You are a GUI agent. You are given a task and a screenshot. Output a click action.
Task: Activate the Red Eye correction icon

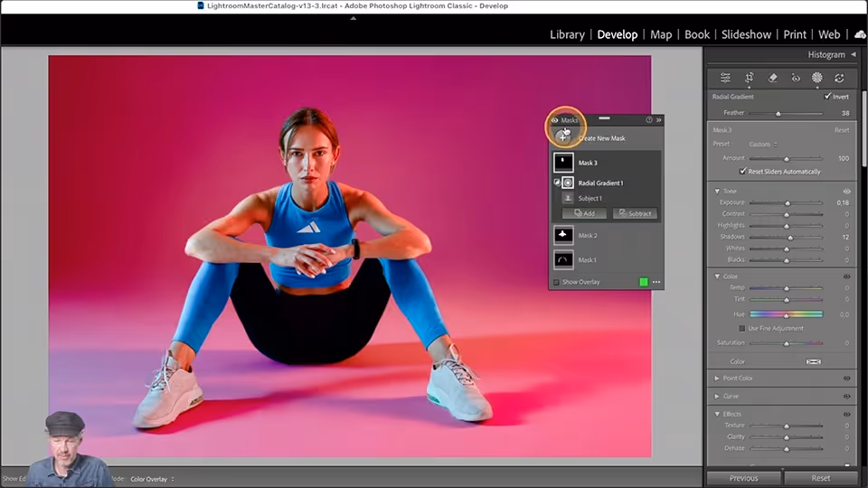click(x=796, y=78)
